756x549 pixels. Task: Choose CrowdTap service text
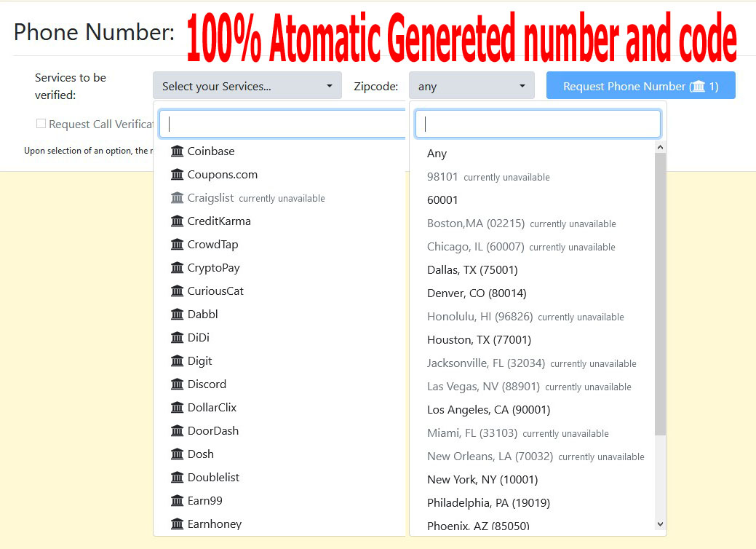coord(212,245)
